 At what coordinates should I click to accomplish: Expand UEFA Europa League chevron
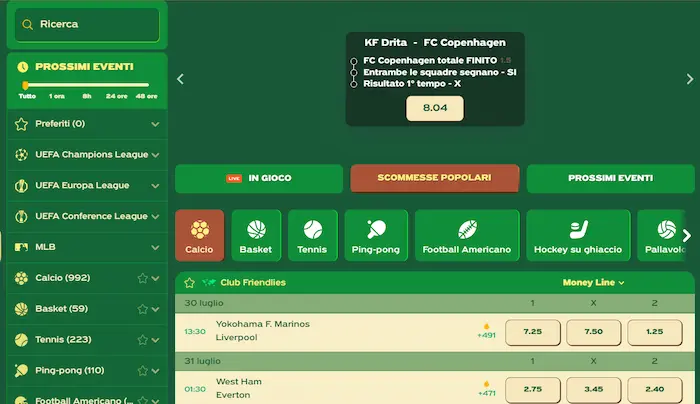tap(155, 186)
